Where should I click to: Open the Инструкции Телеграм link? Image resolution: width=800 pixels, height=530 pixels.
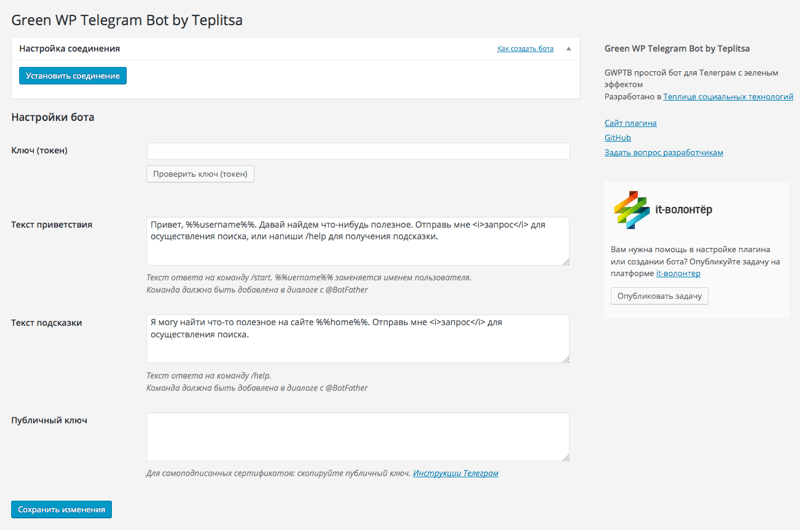455,473
